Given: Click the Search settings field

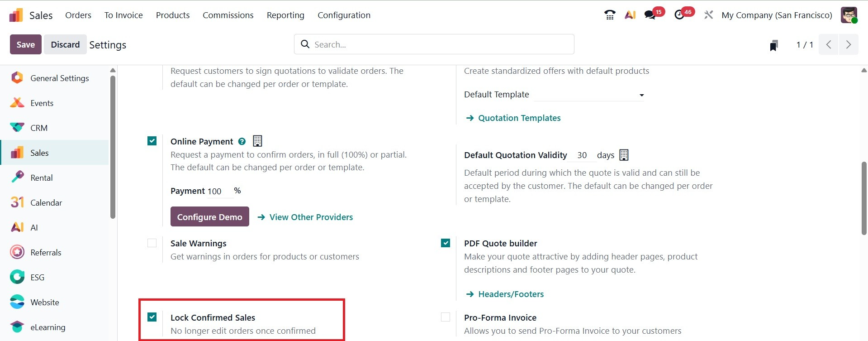Looking at the screenshot, I should pos(434,44).
